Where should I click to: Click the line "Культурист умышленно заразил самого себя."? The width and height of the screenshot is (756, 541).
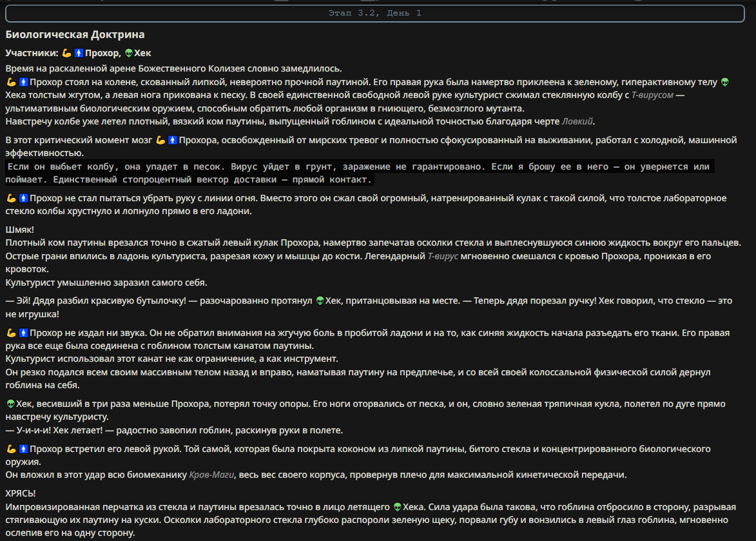[x=106, y=282]
